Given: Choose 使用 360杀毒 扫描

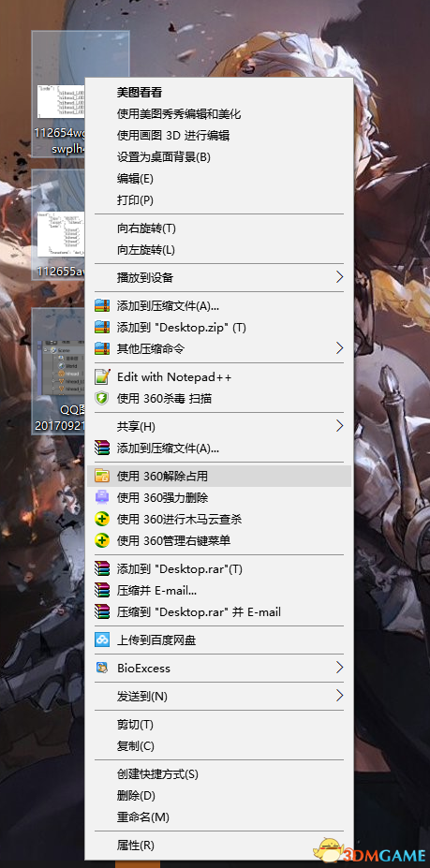Looking at the screenshot, I should pyautogui.click(x=219, y=399).
